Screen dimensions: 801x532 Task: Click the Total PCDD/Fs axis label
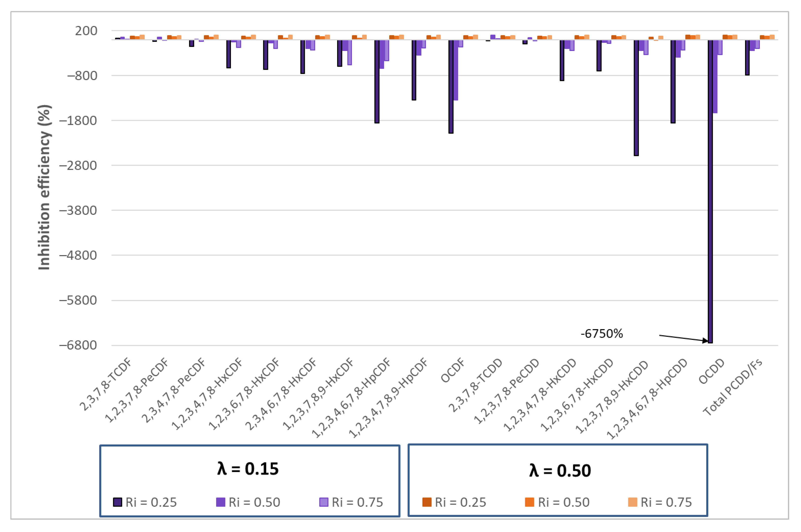coord(732,387)
